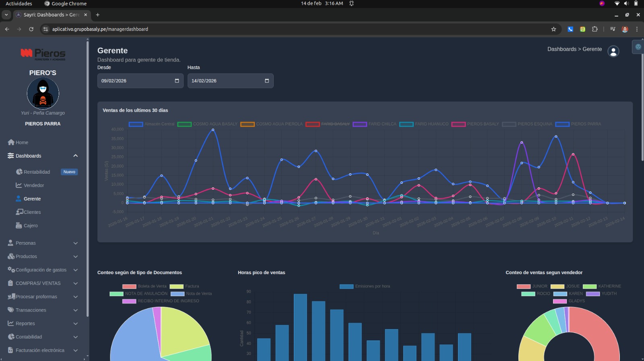Toggle Almacén Central series in chart legend
This screenshot has height=361, width=644.
coord(136,124)
